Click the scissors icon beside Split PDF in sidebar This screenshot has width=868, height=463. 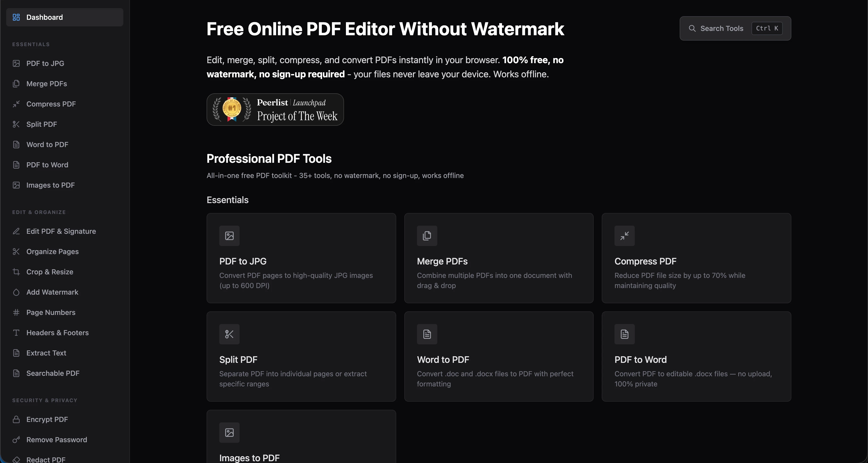[x=16, y=124]
